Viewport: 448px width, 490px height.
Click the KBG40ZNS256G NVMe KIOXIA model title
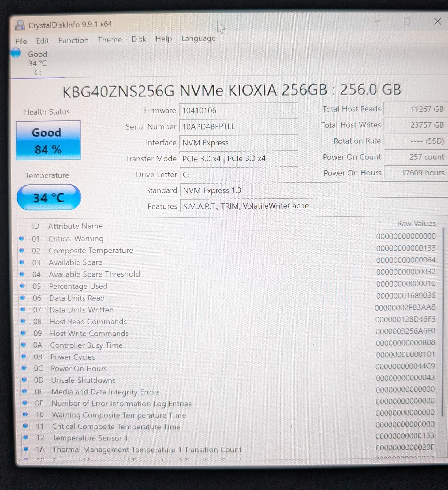[x=232, y=90]
